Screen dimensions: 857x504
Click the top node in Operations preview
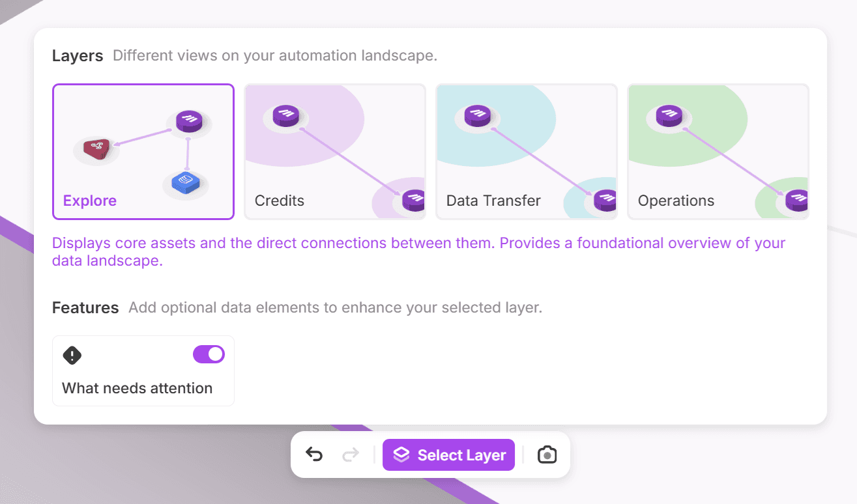coord(669,116)
